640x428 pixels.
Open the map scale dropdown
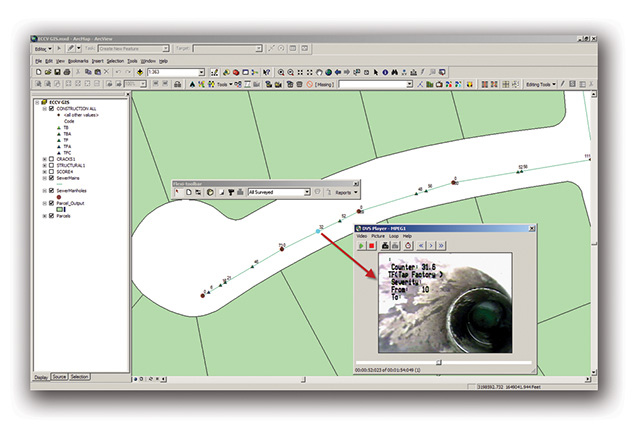201,73
